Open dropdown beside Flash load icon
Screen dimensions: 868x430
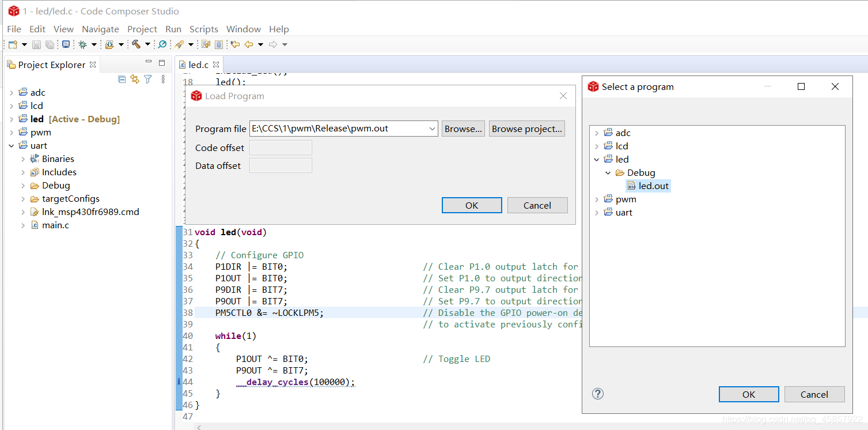pyautogui.click(x=121, y=44)
